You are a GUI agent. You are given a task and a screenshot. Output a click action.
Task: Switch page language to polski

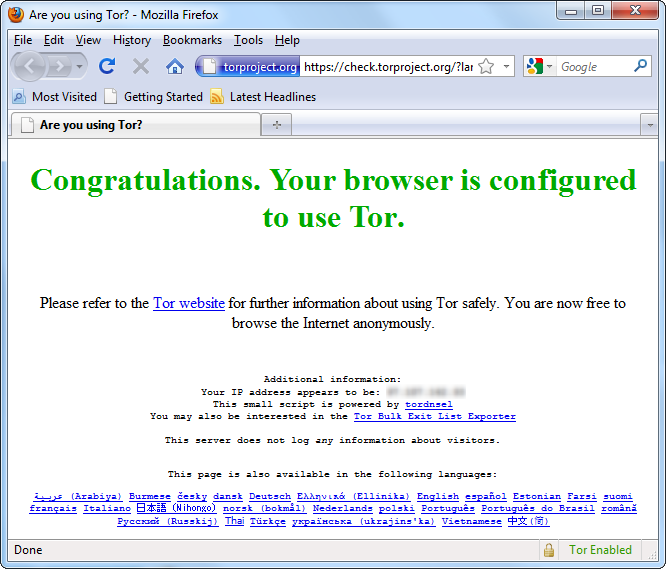(x=396, y=508)
